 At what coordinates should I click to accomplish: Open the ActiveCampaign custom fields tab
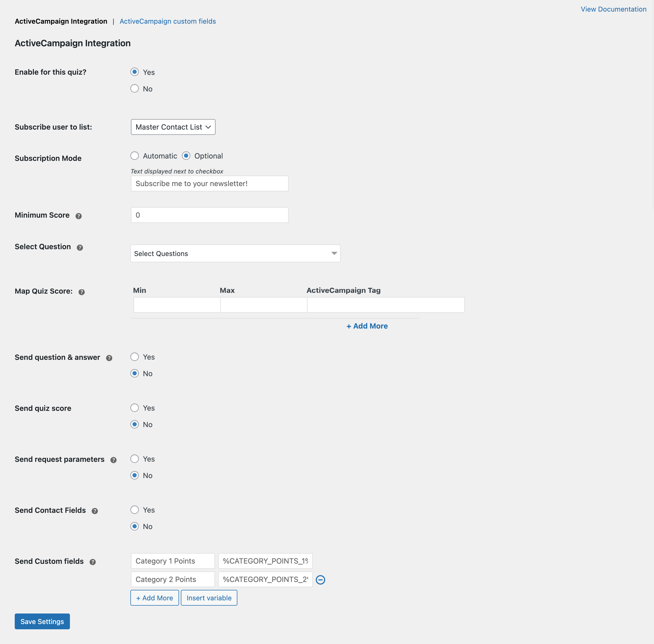[167, 21]
